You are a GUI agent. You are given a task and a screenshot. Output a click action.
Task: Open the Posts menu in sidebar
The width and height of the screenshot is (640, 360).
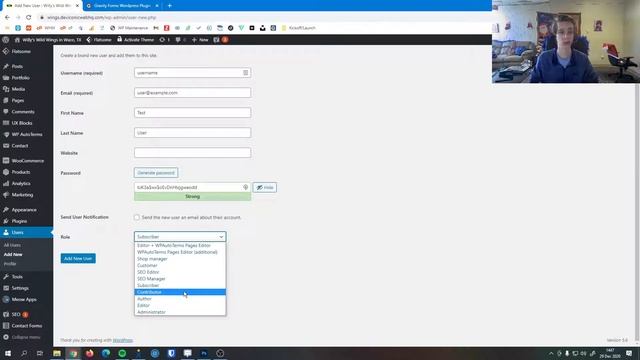[x=17, y=66]
